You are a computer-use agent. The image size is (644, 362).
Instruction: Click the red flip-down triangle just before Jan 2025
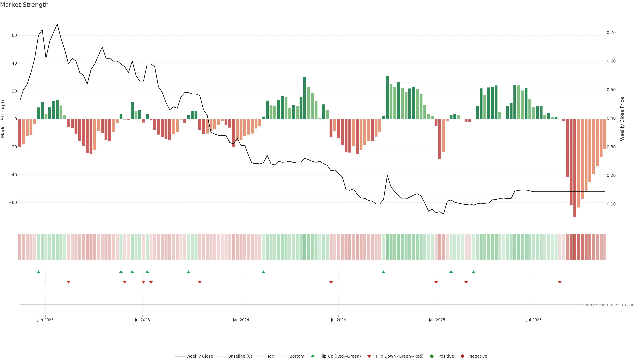pos(436,282)
